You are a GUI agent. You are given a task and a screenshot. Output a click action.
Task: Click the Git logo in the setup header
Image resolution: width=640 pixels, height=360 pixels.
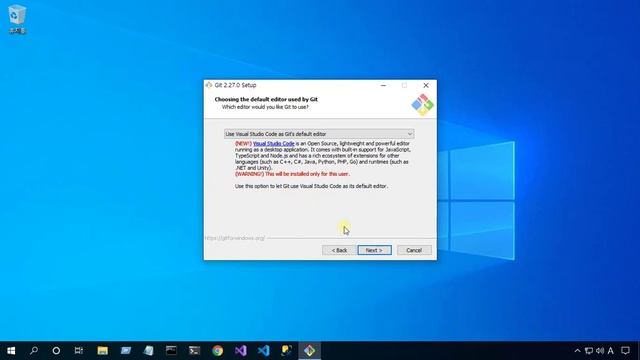422,104
